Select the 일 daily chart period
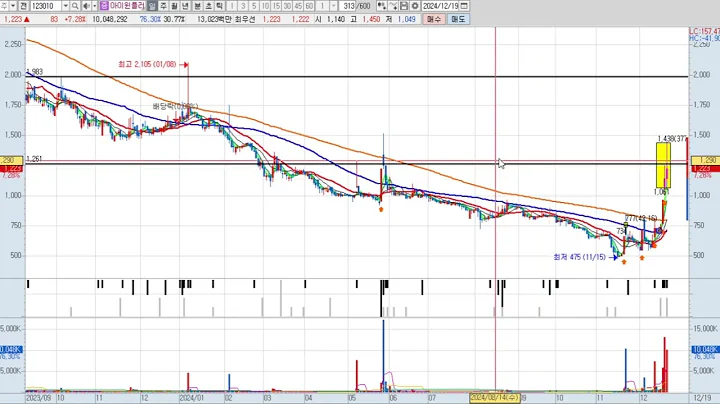Image resolution: width=720 pixels, height=404 pixels. tap(152, 6)
